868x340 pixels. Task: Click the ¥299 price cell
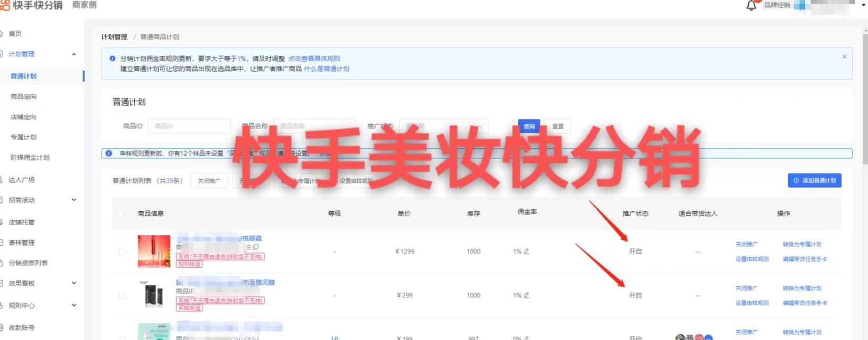point(405,295)
